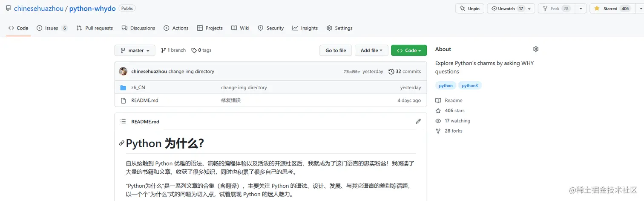View the 1 branch link

tap(173, 50)
